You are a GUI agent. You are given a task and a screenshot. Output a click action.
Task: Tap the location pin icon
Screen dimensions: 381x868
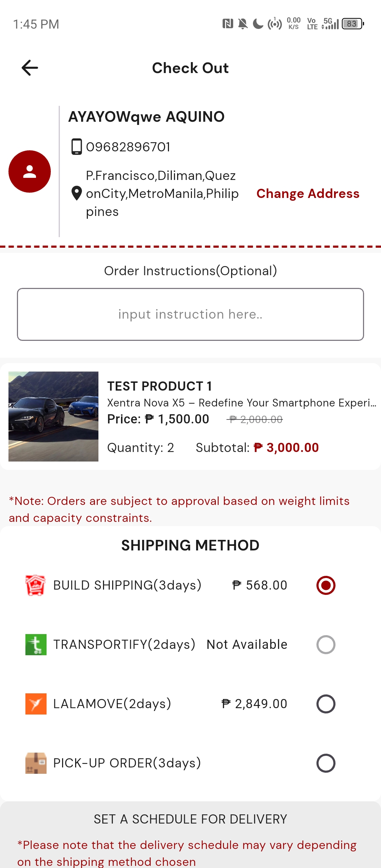point(77,193)
